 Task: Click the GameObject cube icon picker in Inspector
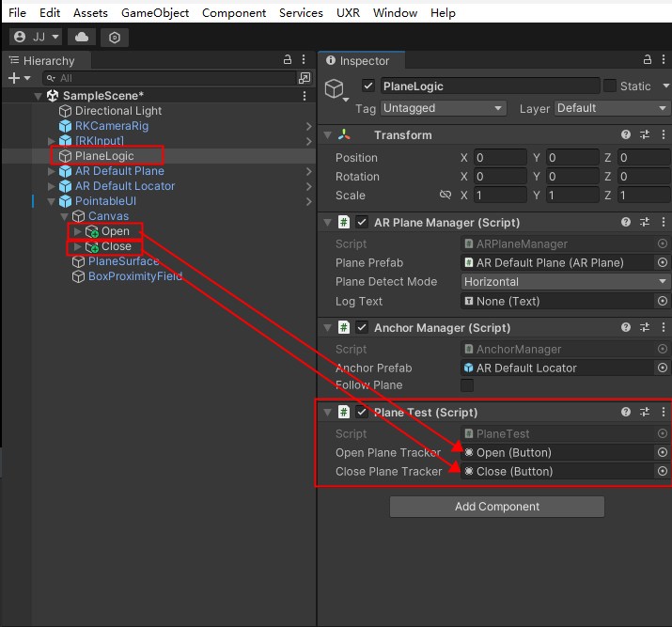pyautogui.click(x=336, y=90)
